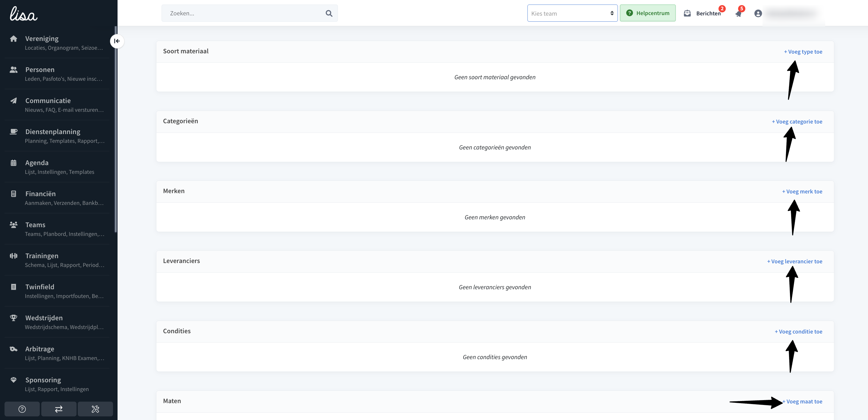Click '+ Voeg categorie toe'
This screenshot has height=420, width=868.
(x=797, y=122)
